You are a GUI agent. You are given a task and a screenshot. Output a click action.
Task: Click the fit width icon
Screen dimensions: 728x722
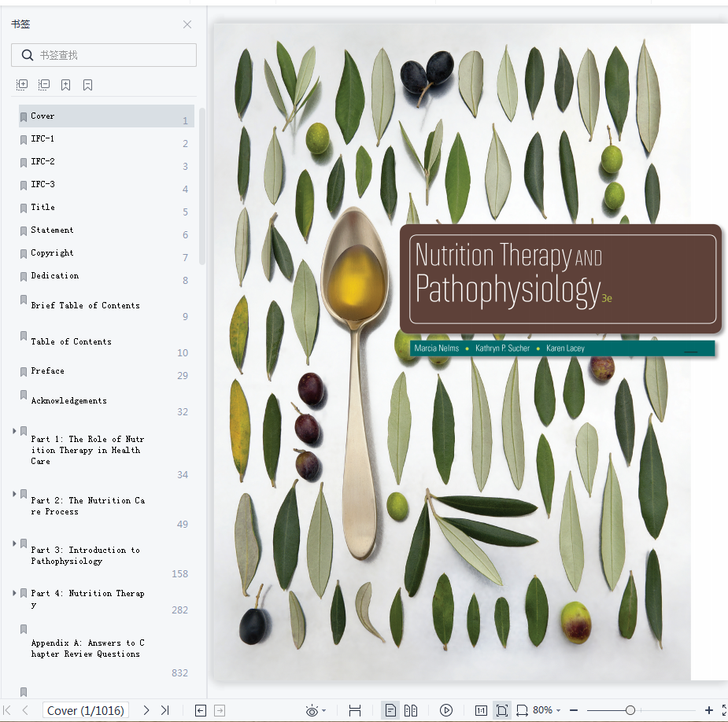coord(523,710)
